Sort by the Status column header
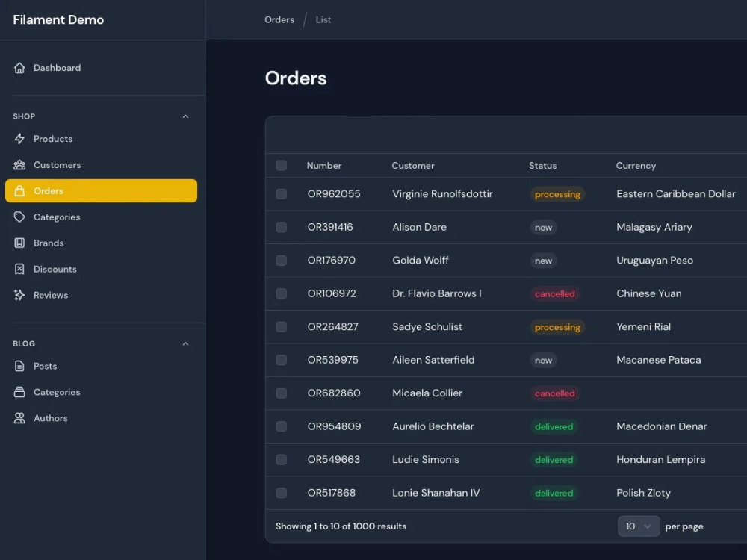 click(542, 165)
